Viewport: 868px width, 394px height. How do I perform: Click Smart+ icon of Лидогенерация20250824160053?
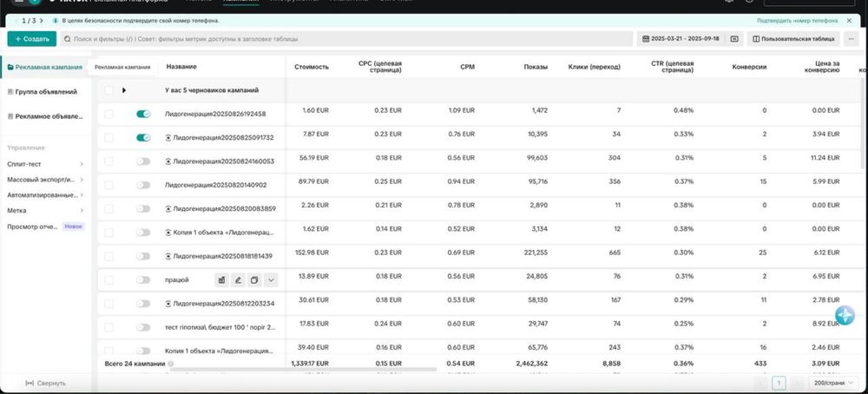pyautogui.click(x=168, y=161)
